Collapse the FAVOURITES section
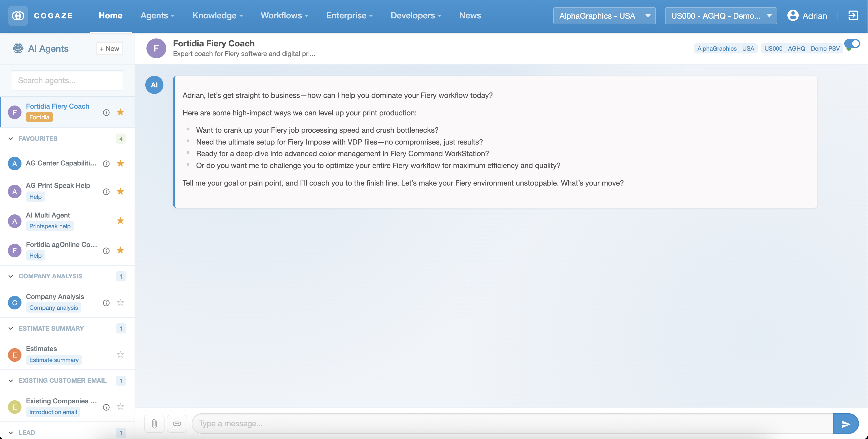The width and height of the screenshot is (868, 439). point(10,138)
